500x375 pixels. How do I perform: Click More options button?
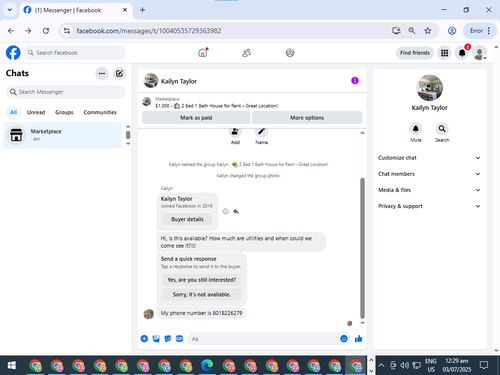pyautogui.click(x=307, y=118)
